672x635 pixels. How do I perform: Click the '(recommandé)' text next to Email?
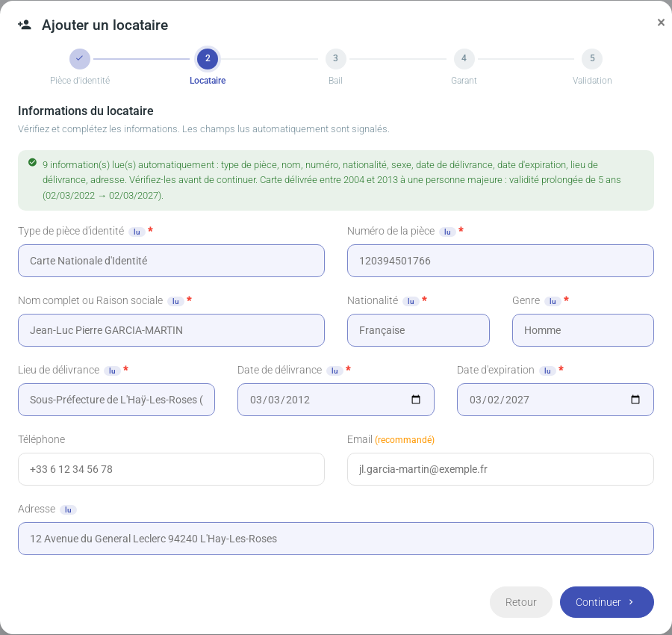pyautogui.click(x=405, y=440)
